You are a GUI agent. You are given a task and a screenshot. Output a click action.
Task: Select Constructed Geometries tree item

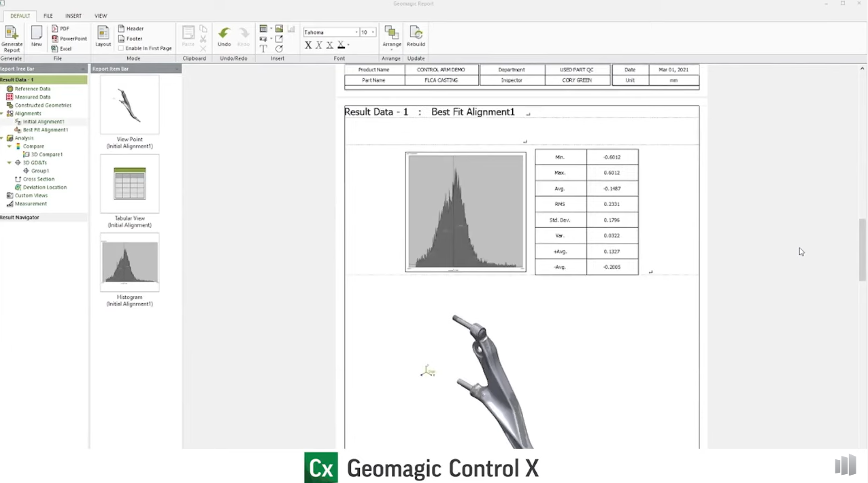43,105
